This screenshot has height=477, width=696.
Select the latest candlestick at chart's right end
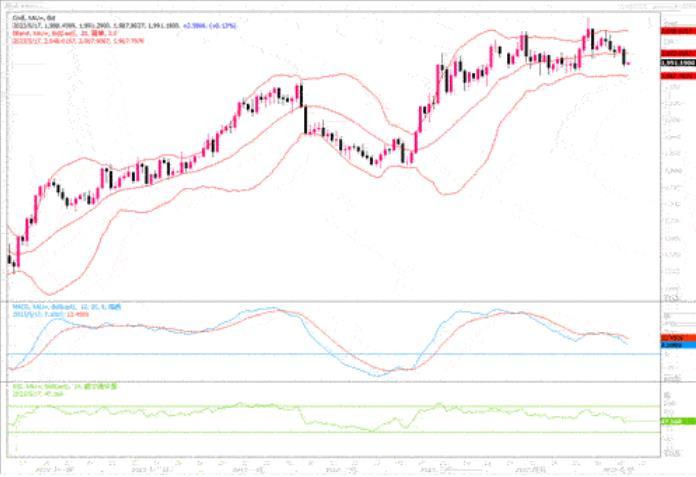tap(627, 58)
